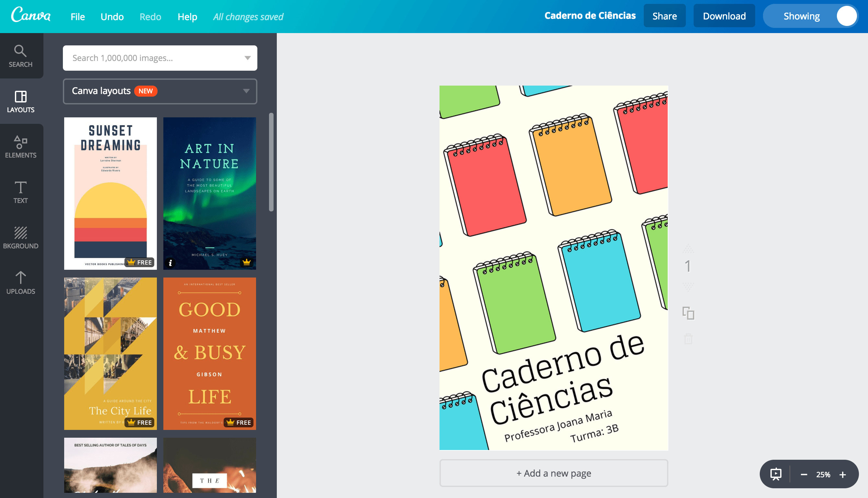Screen dimensions: 868x498
Task: Open the Elements panel
Action: pos(20,147)
